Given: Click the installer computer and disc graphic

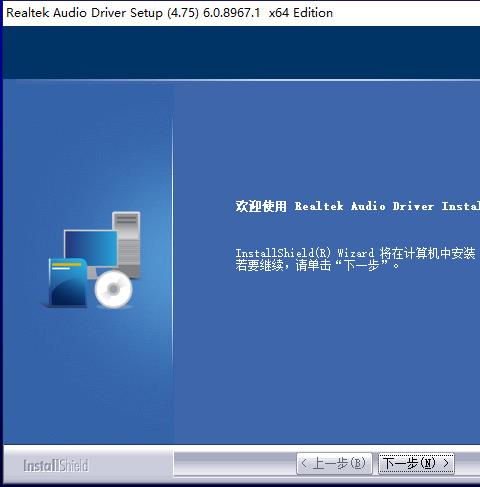Looking at the screenshot, I should pos(92,259).
